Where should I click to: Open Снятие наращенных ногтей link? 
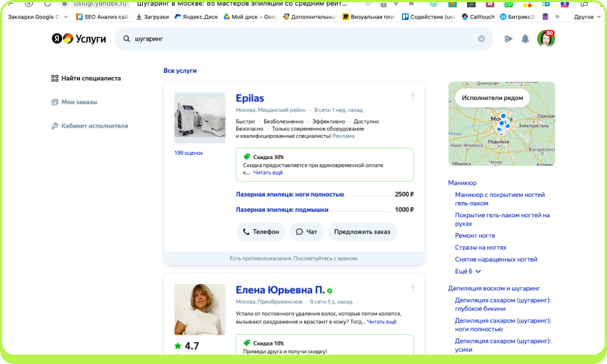(x=496, y=259)
